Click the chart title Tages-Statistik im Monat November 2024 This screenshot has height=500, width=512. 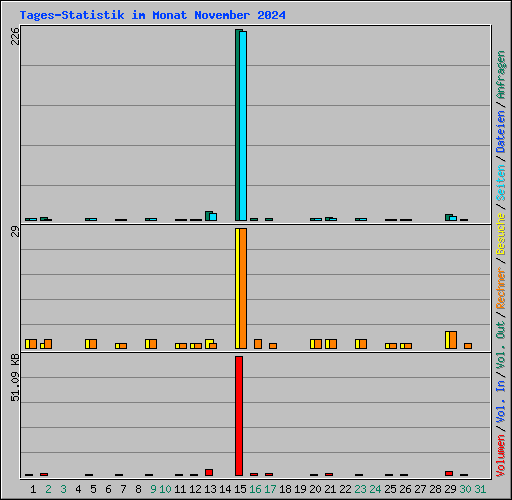152,15
